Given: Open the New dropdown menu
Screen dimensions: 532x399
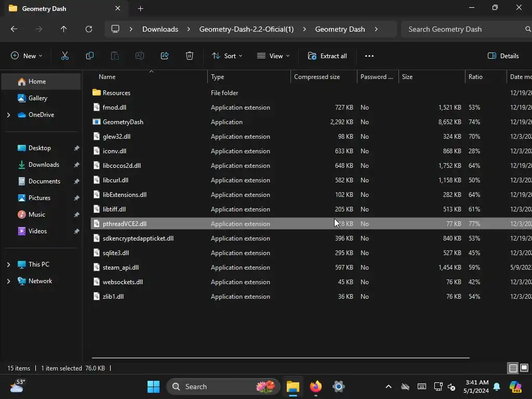Looking at the screenshot, I should coord(26,56).
